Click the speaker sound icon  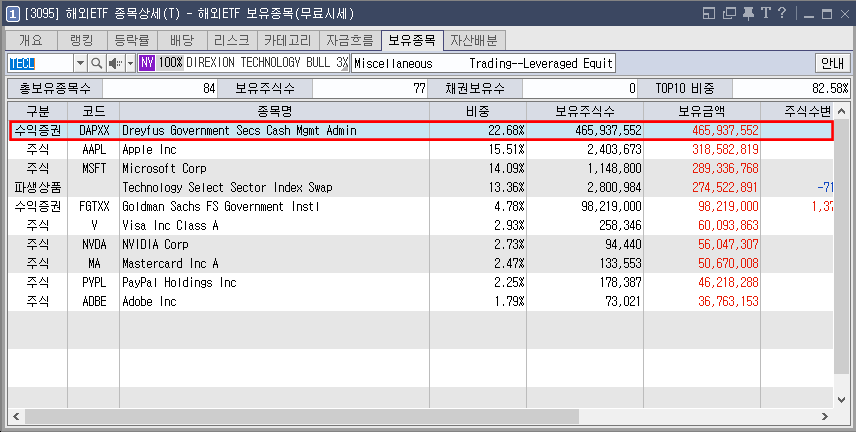(115, 63)
